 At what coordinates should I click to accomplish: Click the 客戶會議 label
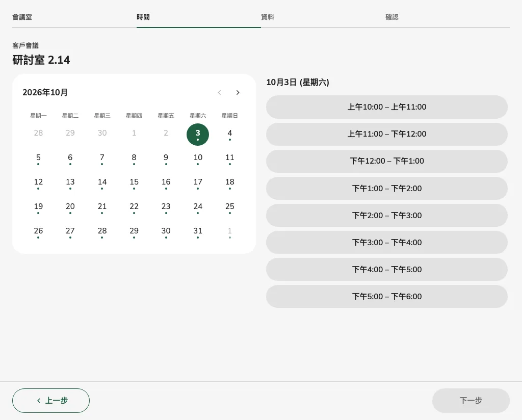(x=25, y=45)
